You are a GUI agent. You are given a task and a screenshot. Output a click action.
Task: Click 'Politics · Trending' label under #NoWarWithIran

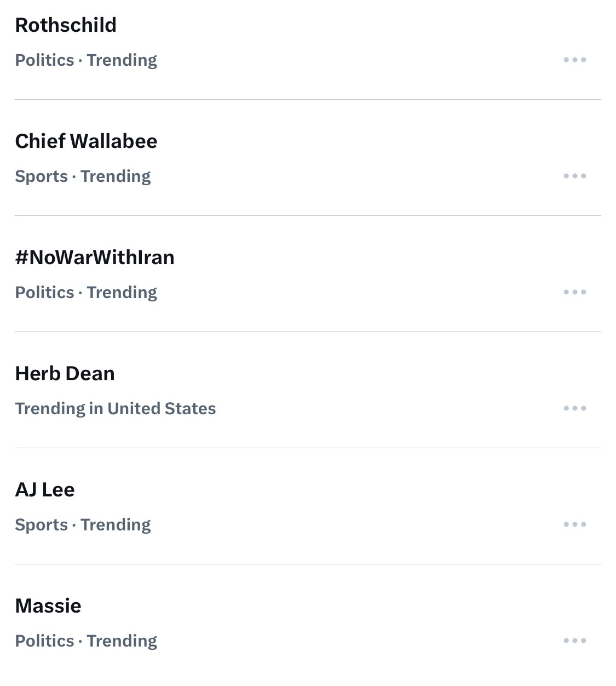pos(86,293)
